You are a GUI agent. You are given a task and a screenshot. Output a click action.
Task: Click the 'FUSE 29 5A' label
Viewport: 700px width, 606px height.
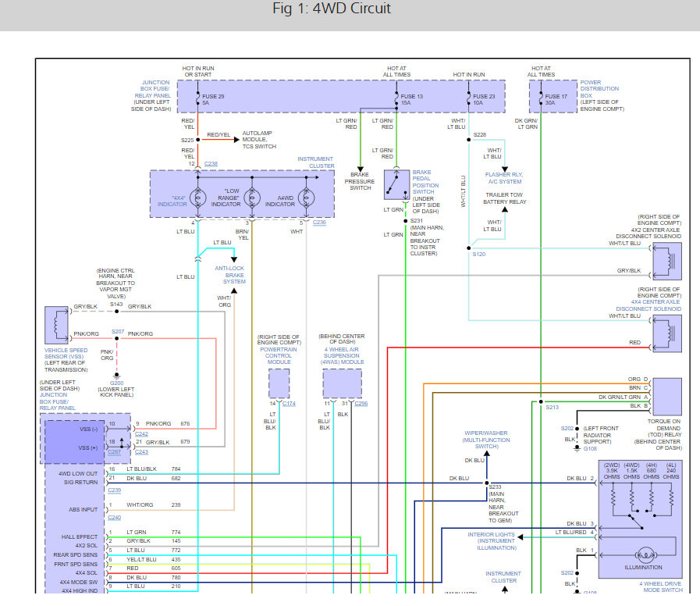click(213, 100)
